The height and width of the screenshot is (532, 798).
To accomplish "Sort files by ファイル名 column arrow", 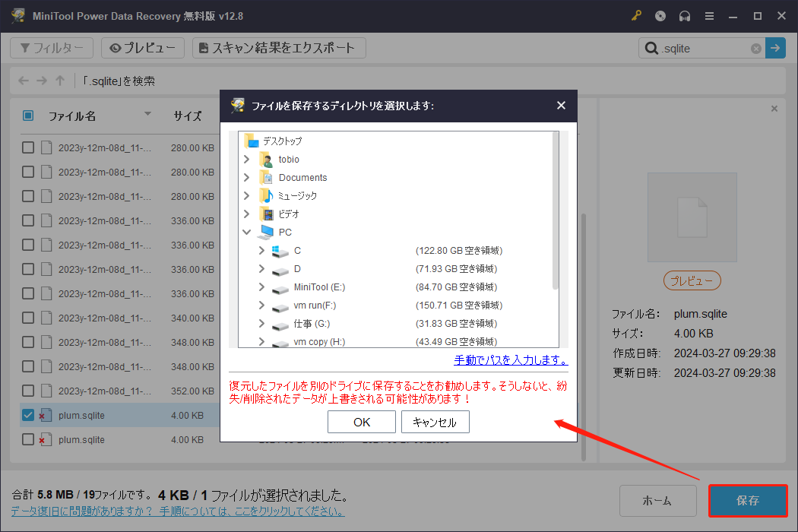I will (147, 116).
